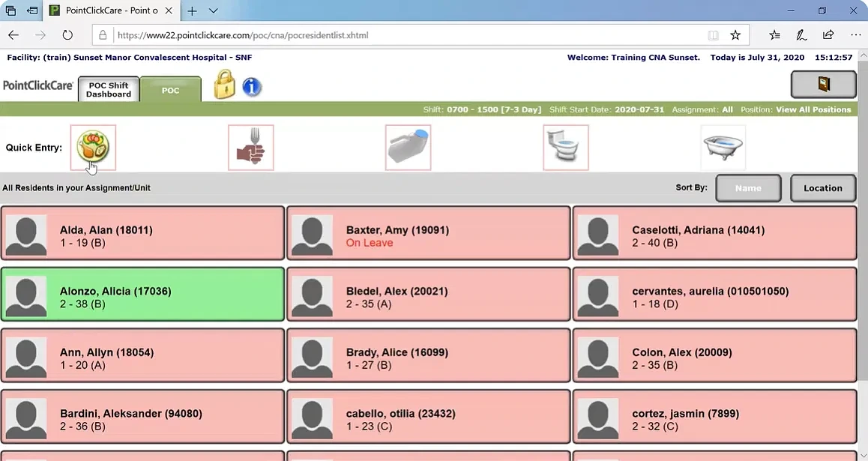Open the feeding assistance Quick Entry icon
The height and width of the screenshot is (461, 868).
[x=251, y=147]
